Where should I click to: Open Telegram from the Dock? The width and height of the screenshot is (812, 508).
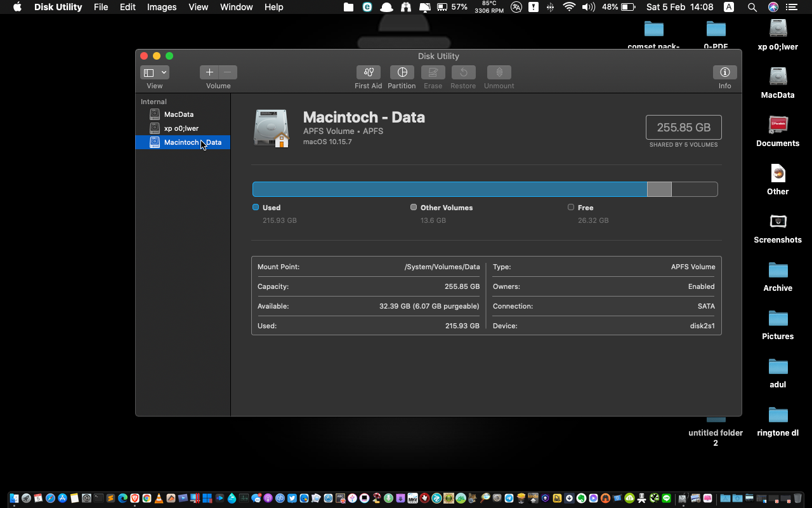coord(509,498)
